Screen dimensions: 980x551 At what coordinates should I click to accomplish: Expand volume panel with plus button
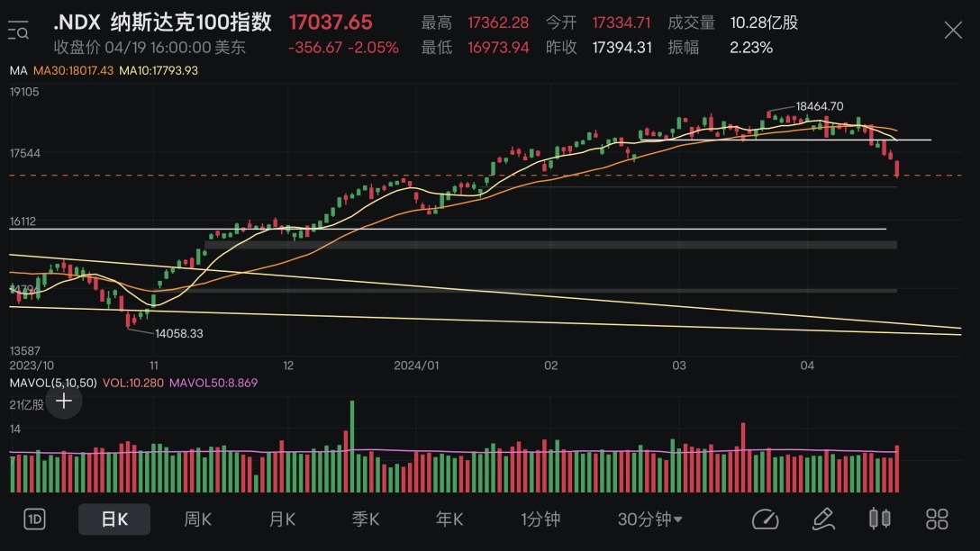[x=64, y=401]
